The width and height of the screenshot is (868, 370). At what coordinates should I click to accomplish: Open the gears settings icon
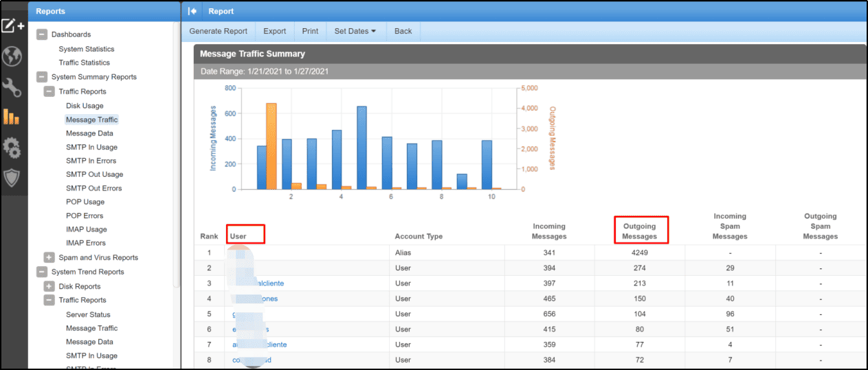tap(12, 148)
